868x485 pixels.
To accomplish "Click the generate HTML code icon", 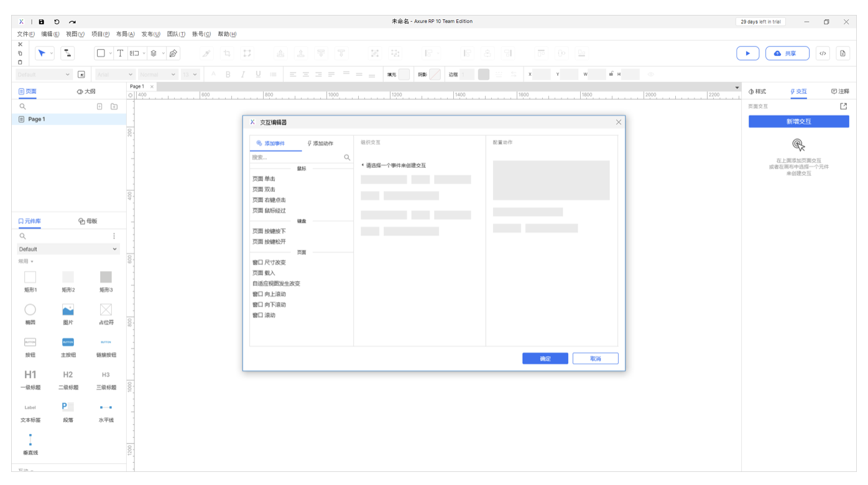I will click(x=823, y=53).
